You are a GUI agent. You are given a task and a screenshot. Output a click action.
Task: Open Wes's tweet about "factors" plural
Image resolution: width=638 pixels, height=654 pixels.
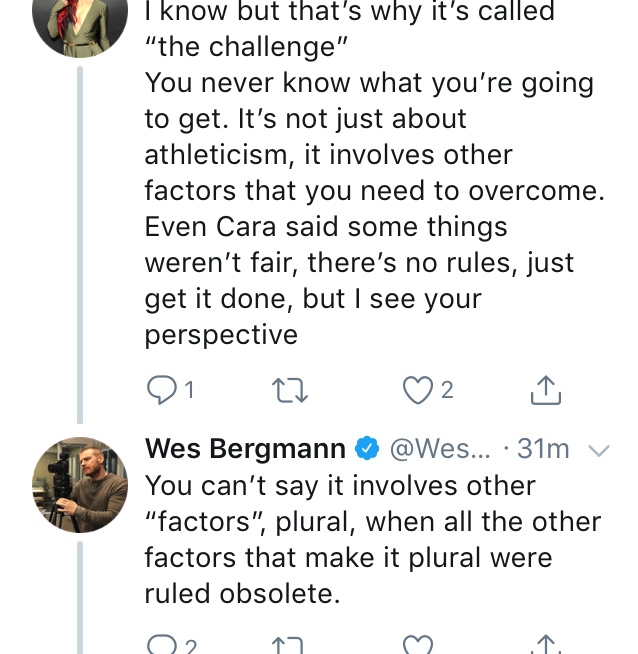(373, 540)
